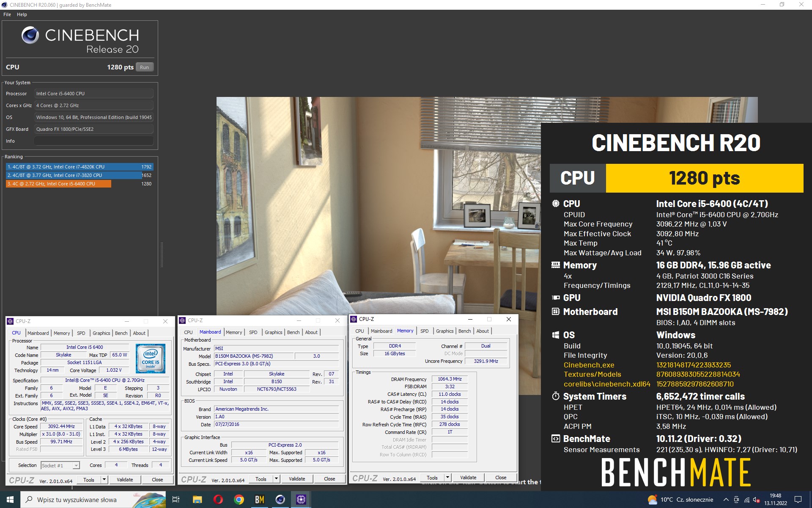Expand the Tools arrow in the CPU-Z Memory window
The image size is (812, 508).
(x=447, y=478)
